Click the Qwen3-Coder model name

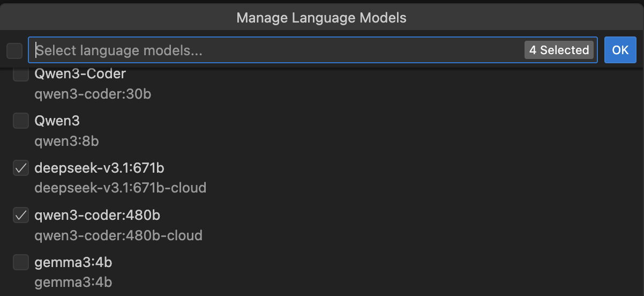click(80, 74)
